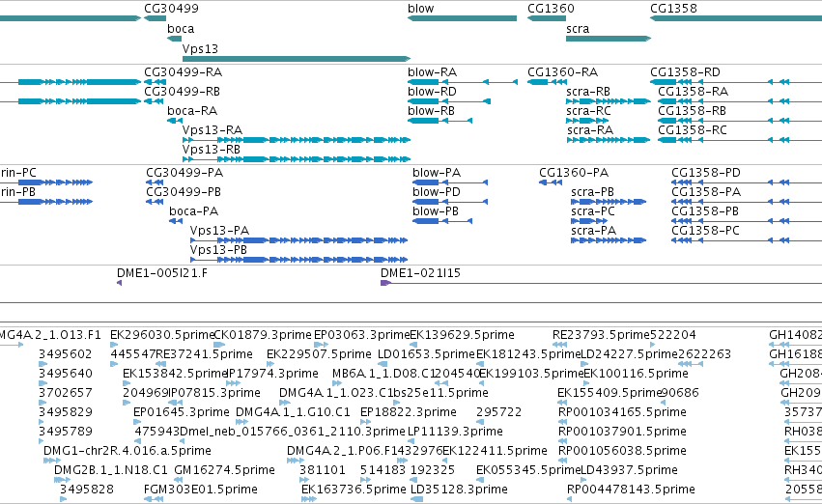Open transcript CG30499-RA
This screenshot has width=822, height=504.
click(x=183, y=72)
